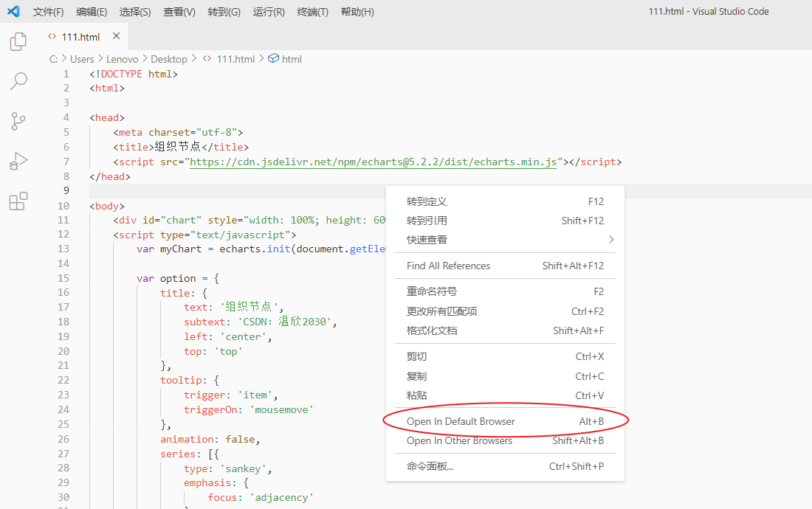The height and width of the screenshot is (509, 812).
Task: Click the </head> closing tag
Action: click(x=110, y=176)
